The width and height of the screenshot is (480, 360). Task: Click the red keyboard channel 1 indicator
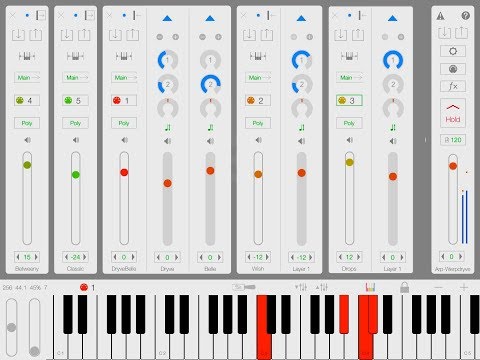click(87, 287)
